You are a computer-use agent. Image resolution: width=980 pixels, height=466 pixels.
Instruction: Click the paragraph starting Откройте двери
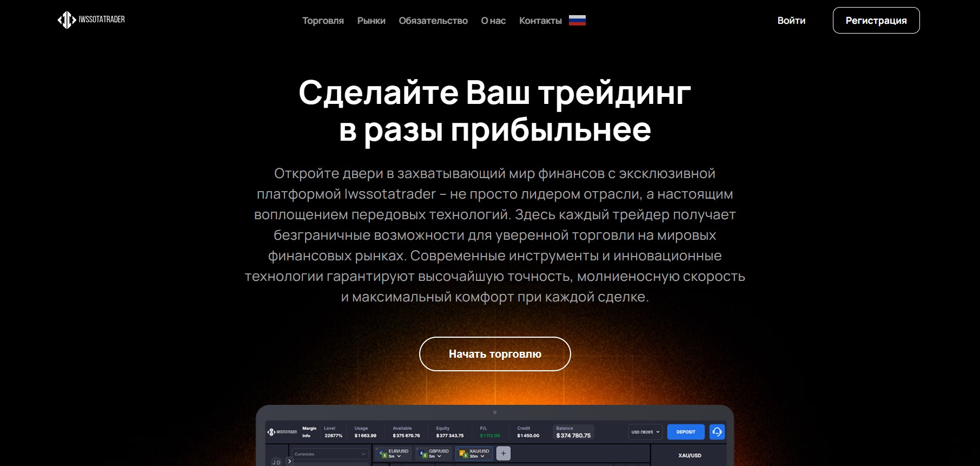pyautogui.click(x=495, y=235)
